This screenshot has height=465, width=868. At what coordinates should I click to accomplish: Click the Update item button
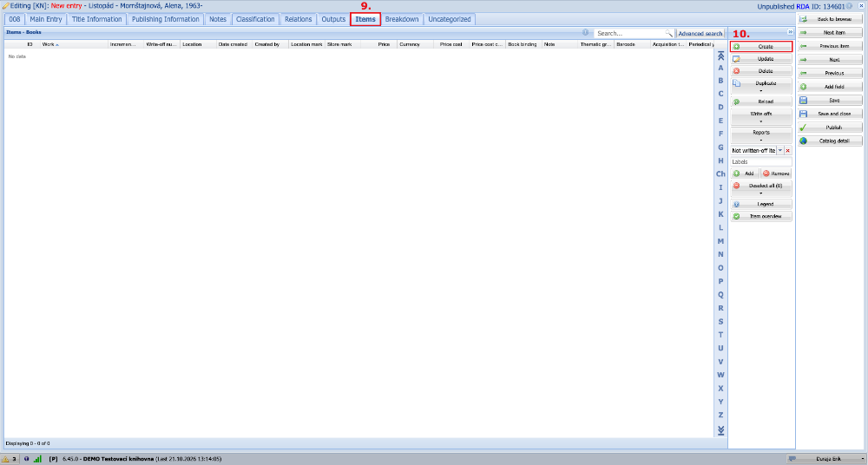click(x=761, y=59)
